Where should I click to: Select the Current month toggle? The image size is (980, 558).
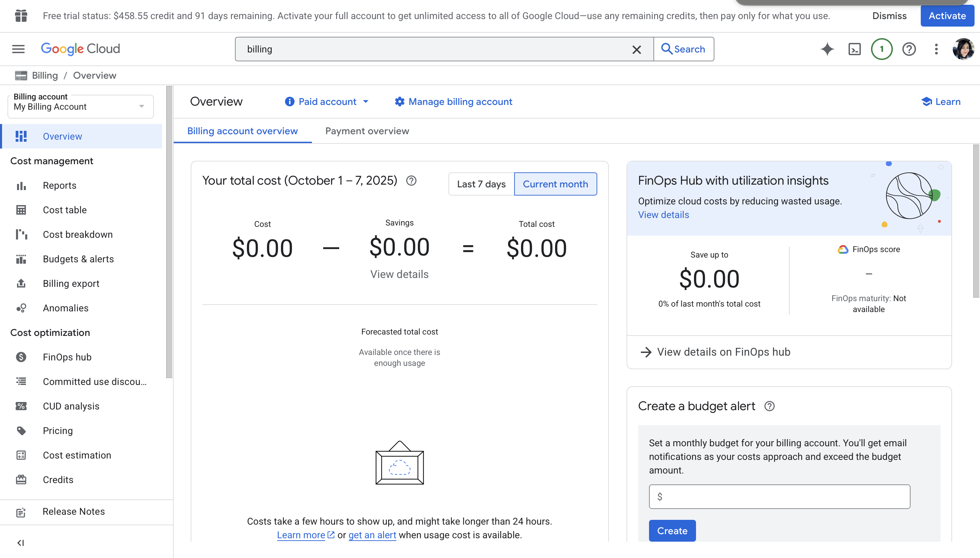(555, 184)
